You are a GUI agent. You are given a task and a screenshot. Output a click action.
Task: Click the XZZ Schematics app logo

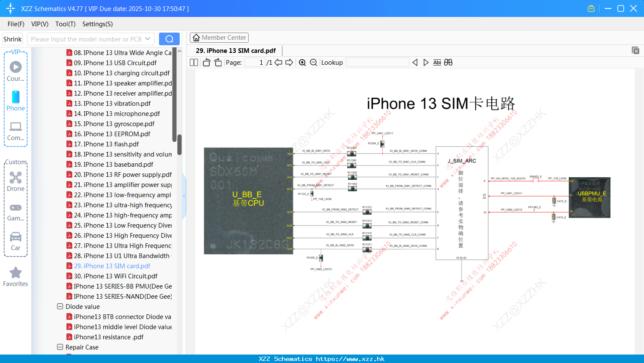click(10, 8)
